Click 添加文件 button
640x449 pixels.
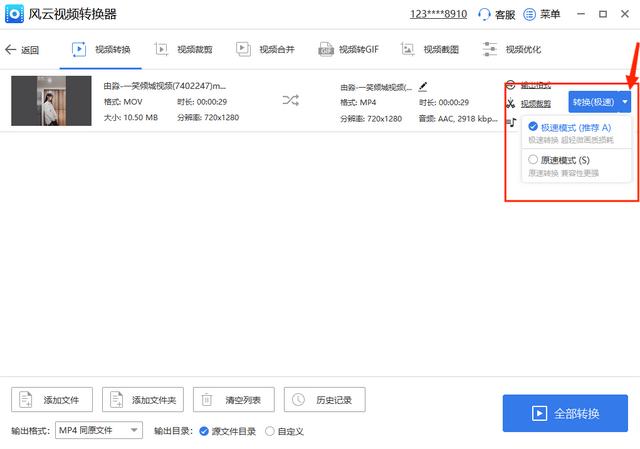click(x=52, y=400)
